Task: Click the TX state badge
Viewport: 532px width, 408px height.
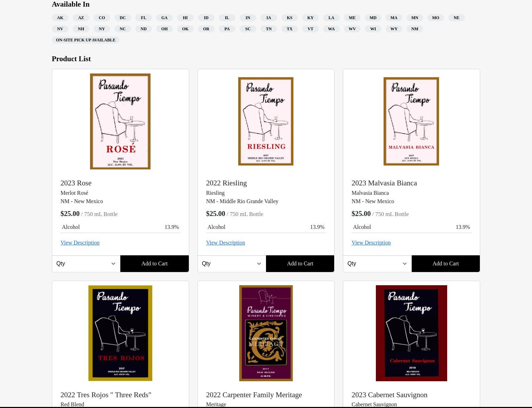Action: (290, 29)
